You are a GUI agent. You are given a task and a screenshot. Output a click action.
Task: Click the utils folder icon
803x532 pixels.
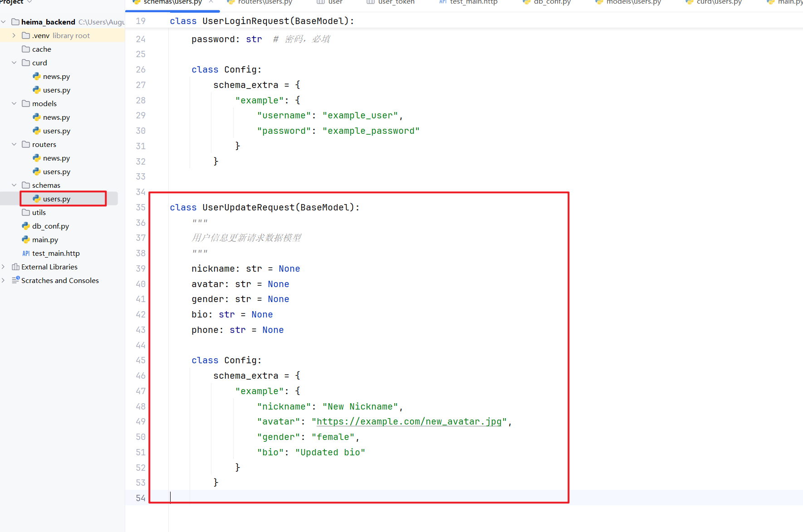26,212
